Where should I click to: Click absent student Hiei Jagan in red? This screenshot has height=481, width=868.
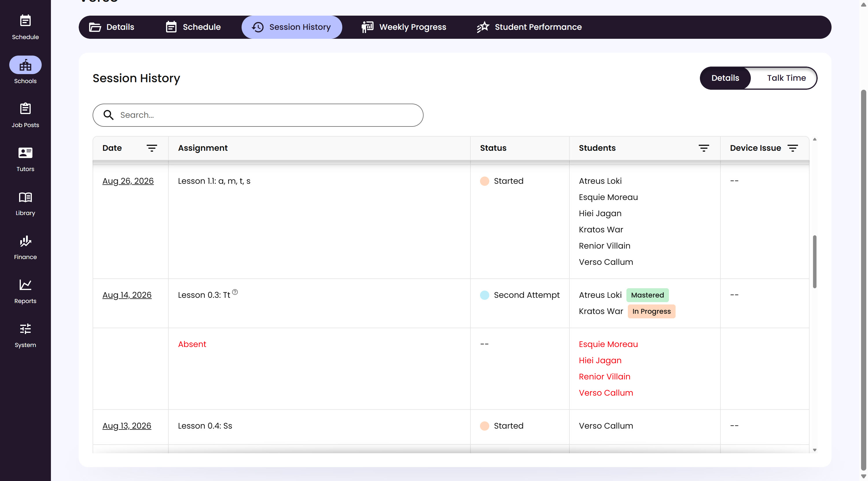(x=600, y=360)
